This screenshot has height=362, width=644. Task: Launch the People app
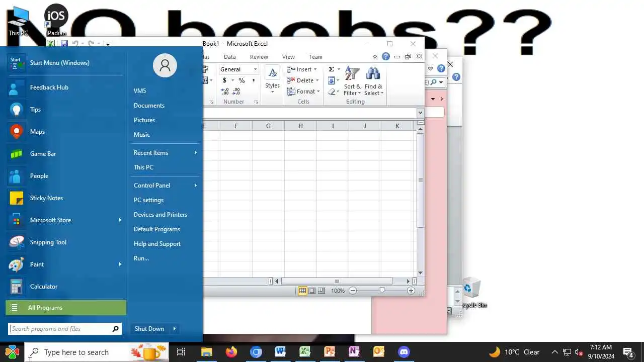(64, 176)
